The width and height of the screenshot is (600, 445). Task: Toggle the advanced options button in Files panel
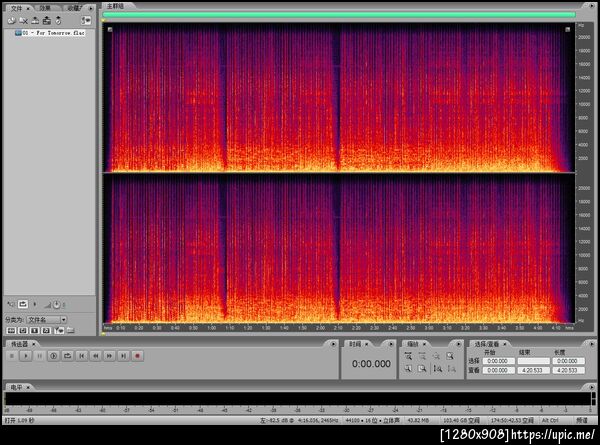86,21
